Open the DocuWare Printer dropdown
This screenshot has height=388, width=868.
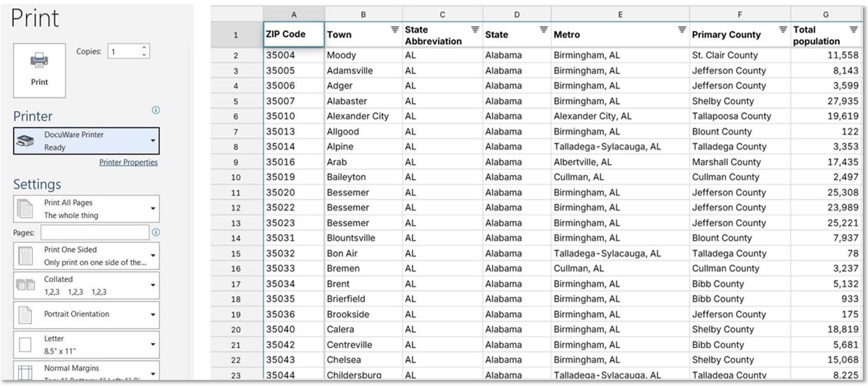pyautogui.click(x=86, y=141)
